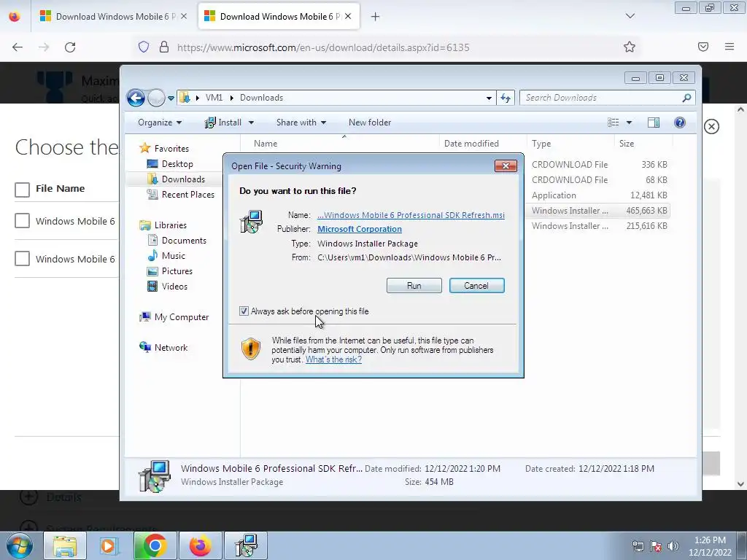Screen dimensions: 747x560
Task: Open Google Chrome from the taskbar
Action: (155, 545)
